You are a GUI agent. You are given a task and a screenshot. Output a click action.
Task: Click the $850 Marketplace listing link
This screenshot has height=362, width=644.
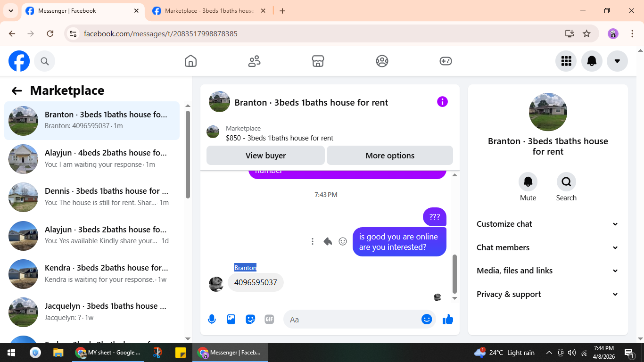tap(279, 138)
